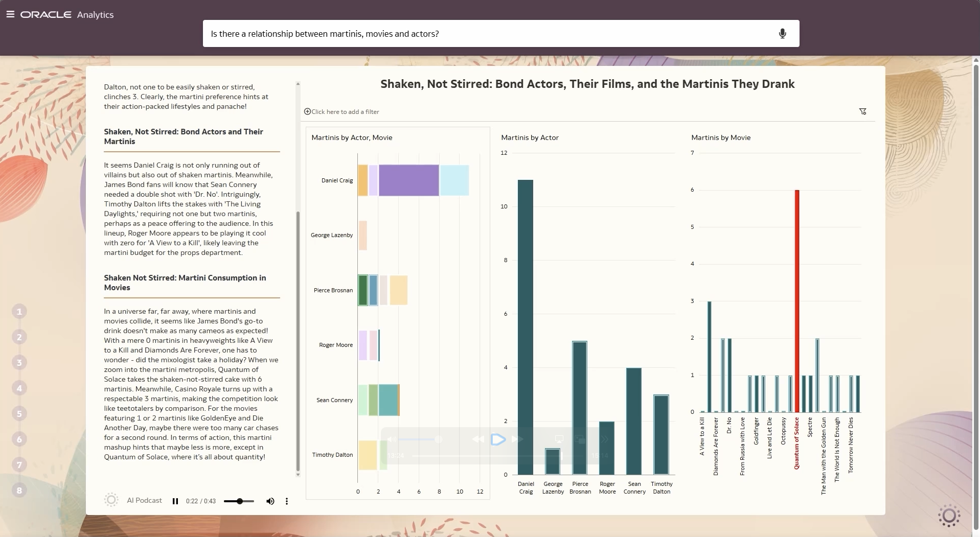
Task: Click the Oracle Analytics logo
Action: click(67, 15)
